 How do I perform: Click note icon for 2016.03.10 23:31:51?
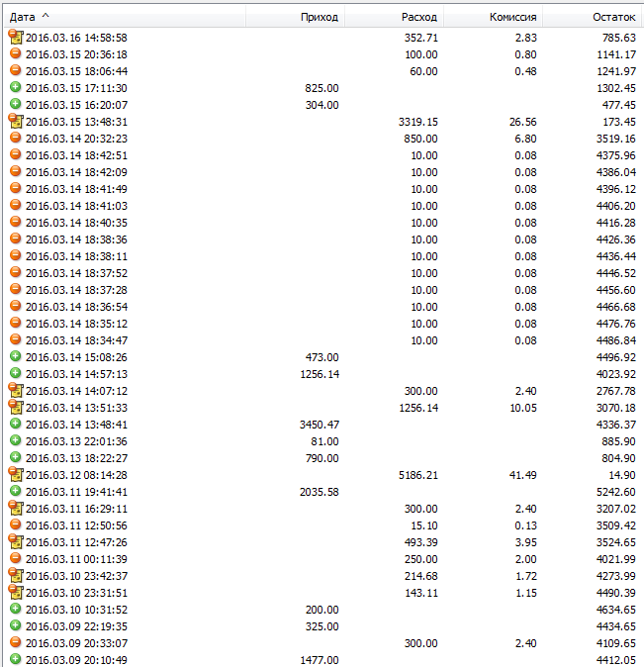click(16, 592)
